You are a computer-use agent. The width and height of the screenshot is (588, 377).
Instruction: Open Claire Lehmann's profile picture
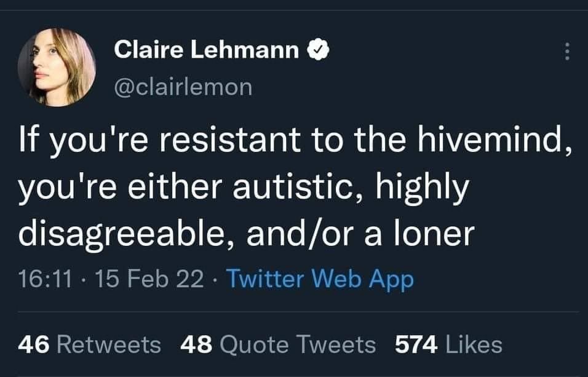tap(57, 67)
